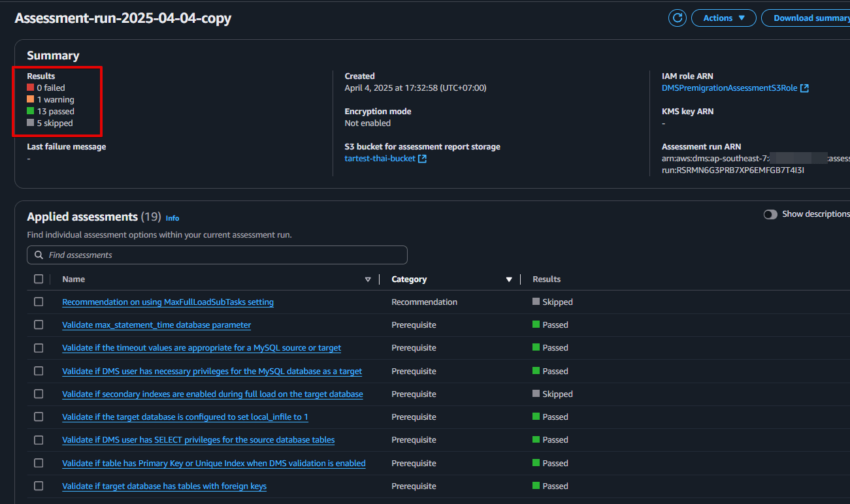Sort table by Name column arrow
Screen dimensions: 850x504
pyautogui.click(x=368, y=279)
